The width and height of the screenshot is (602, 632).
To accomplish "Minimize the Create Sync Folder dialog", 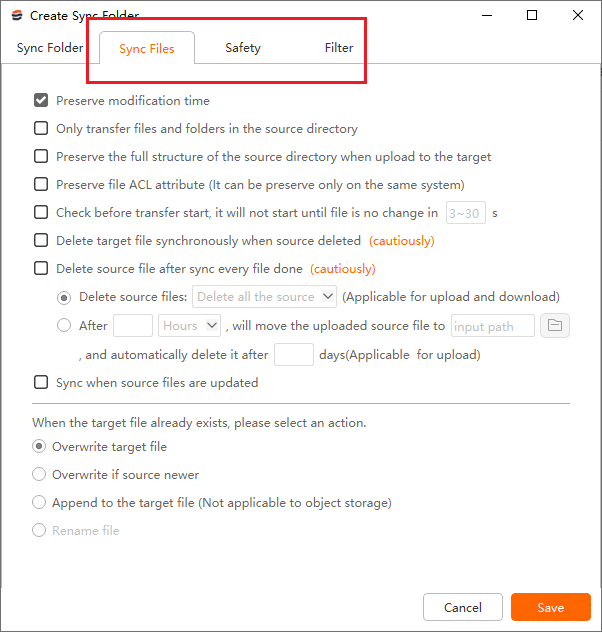I will tap(486, 15).
